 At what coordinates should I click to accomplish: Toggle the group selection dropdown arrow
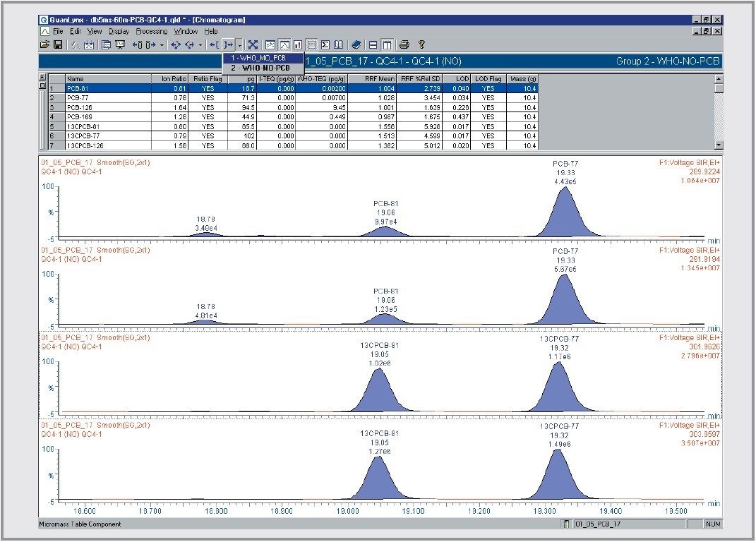[239, 45]
